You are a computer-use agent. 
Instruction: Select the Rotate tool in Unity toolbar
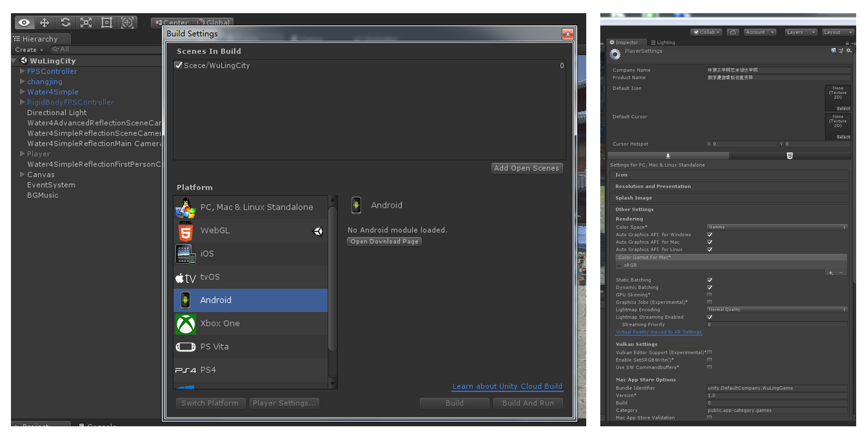click(x=66, y=22)
